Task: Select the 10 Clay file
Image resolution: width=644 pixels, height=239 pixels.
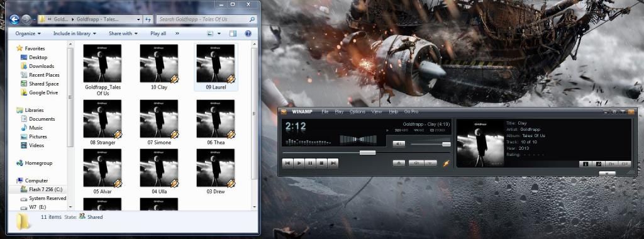Action: [x=159, y=67]
